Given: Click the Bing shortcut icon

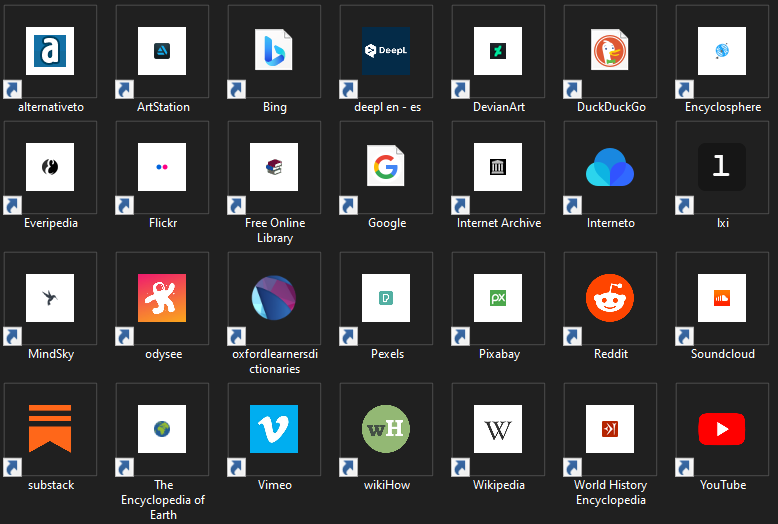Looking at the screenshot, I should click(274, 50).
